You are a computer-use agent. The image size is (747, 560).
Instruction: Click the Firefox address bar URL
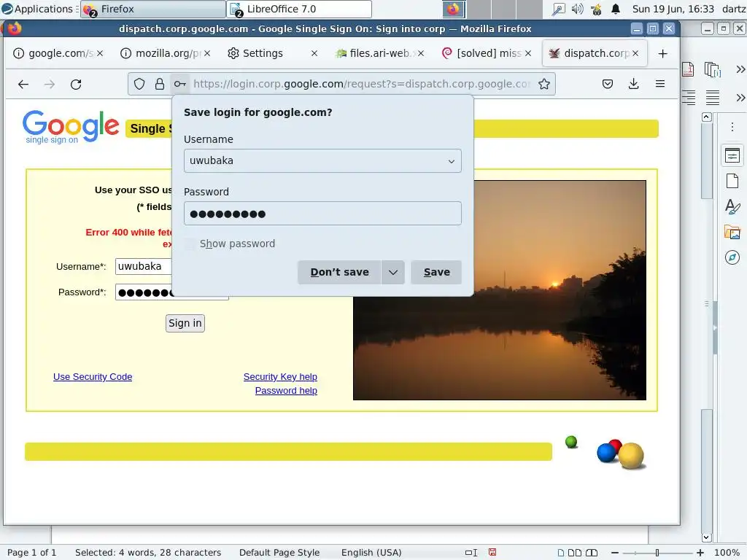pos(362,85)
